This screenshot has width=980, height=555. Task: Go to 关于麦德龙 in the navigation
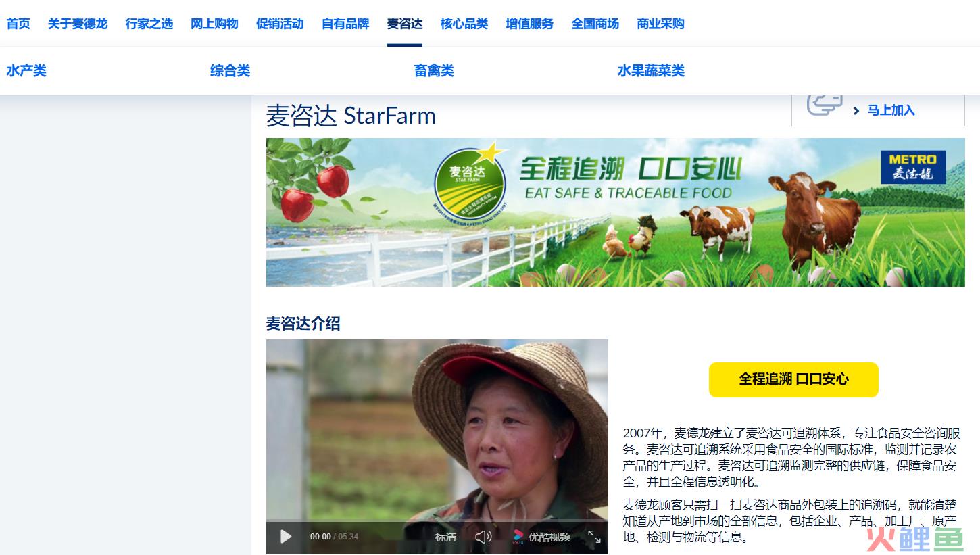tap(78, 24)
